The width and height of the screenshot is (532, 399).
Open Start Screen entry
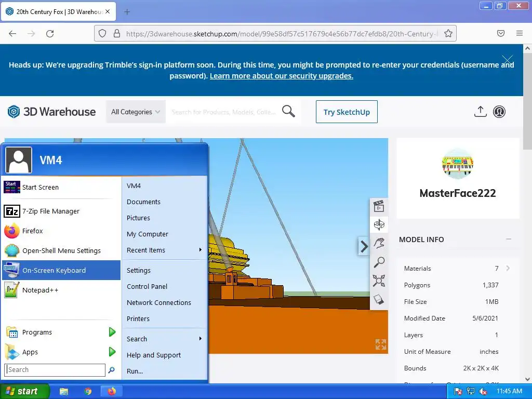[61, 187]
